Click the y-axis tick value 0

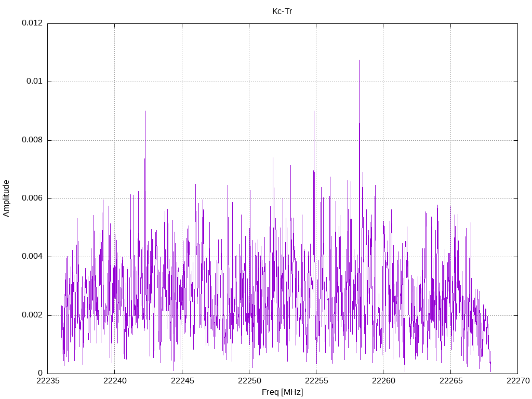[41, 374]
